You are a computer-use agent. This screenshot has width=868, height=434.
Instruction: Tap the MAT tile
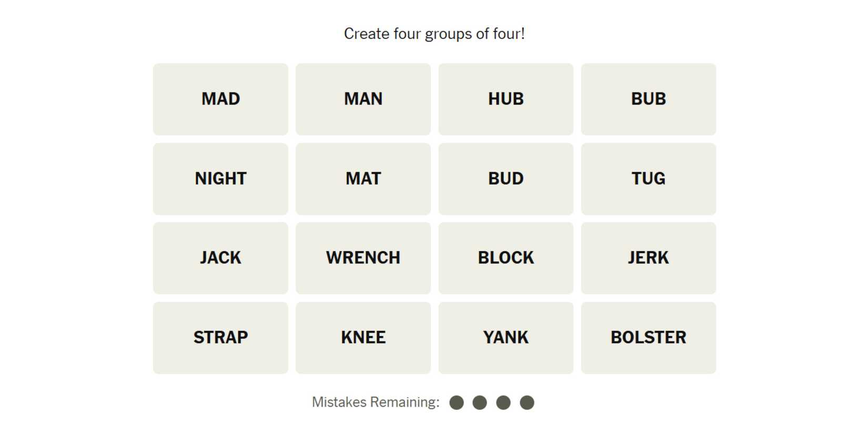(x=363, y=178)
